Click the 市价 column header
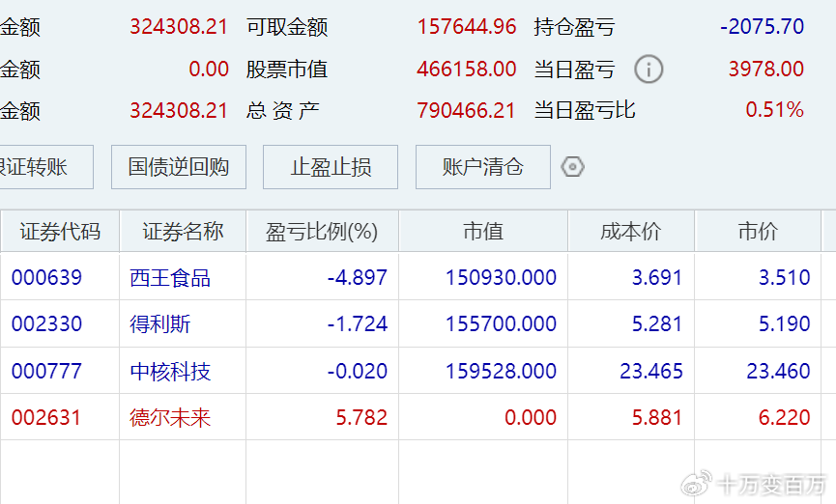This screenshot has width=836, height=504. click(x=758, y=232)
